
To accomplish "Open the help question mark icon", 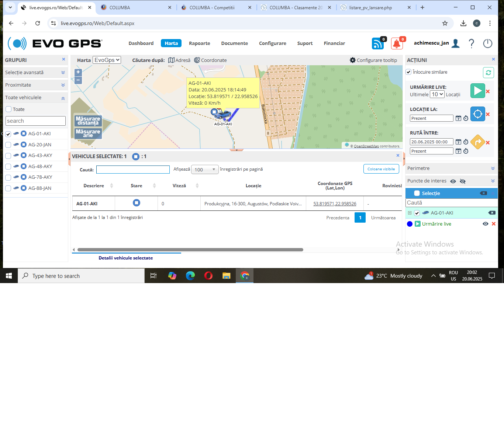I will tap(472, 43).
